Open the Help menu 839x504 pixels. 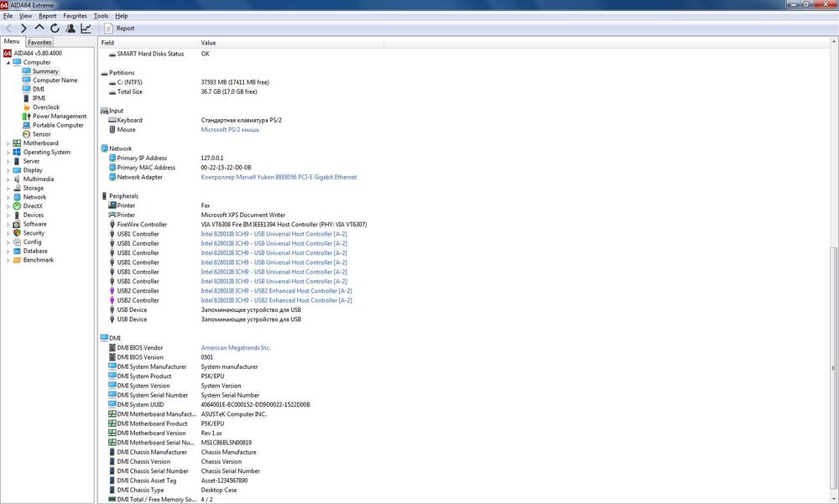click(x=122, y=16)
